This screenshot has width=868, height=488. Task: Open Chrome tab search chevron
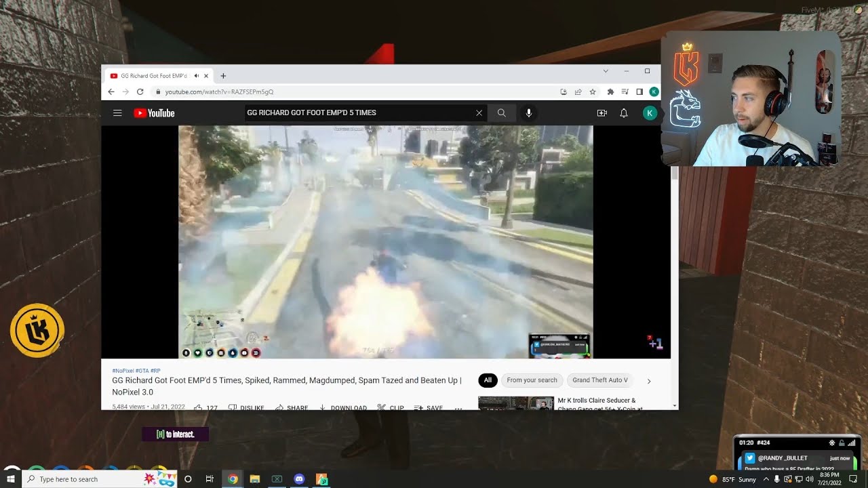[x=606, y=71]
